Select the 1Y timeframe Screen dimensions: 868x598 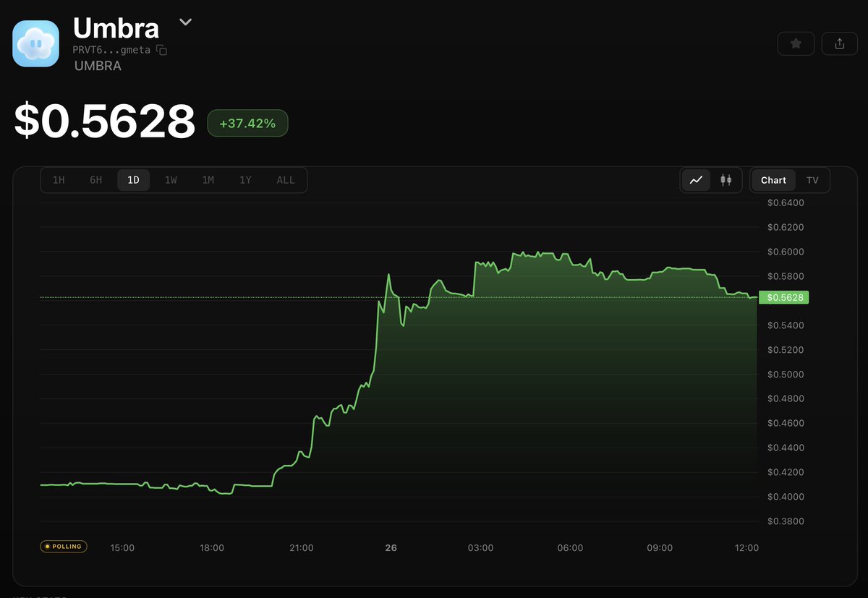point(246,180)
